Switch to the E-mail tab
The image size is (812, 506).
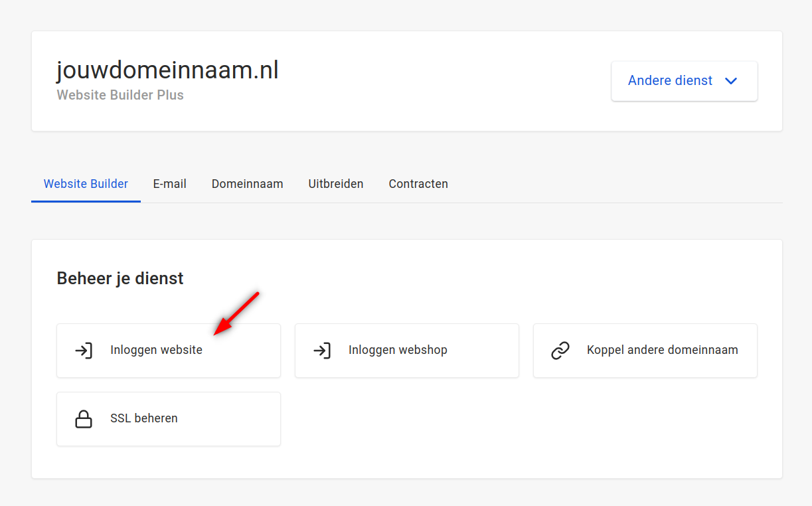(x=169, y=183)
